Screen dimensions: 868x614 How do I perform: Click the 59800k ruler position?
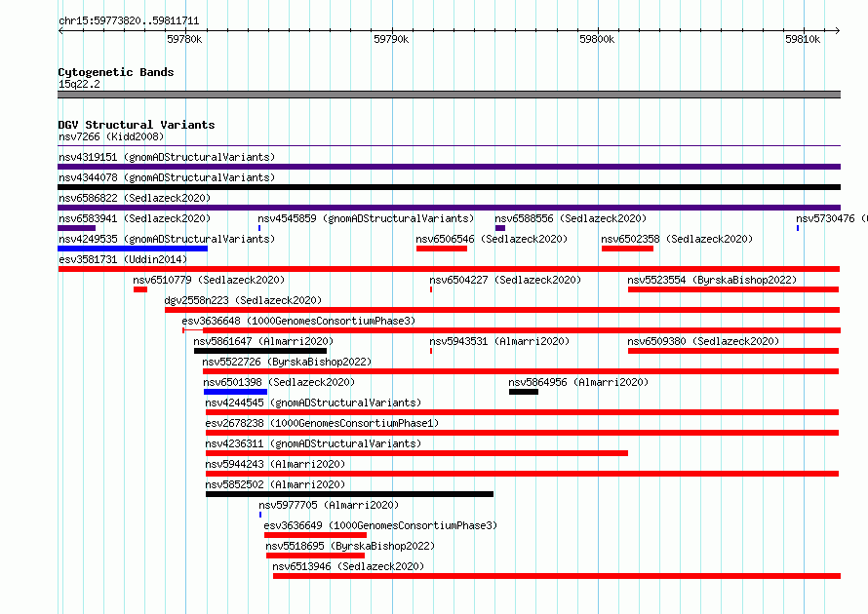tap(597, 39)
